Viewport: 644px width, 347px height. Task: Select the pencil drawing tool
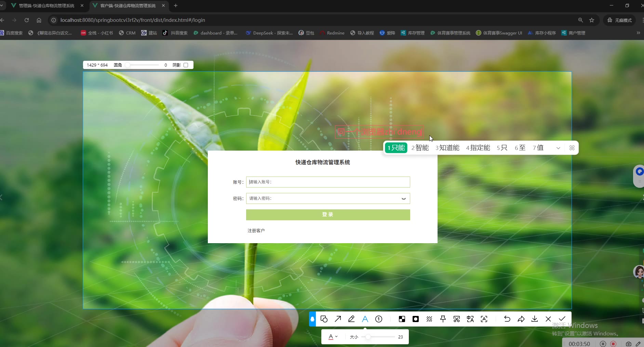click(x=351, y=319)
